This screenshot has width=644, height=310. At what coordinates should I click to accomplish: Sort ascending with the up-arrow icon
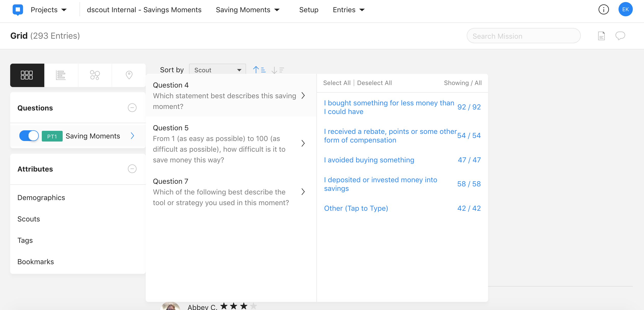[259, 70]
